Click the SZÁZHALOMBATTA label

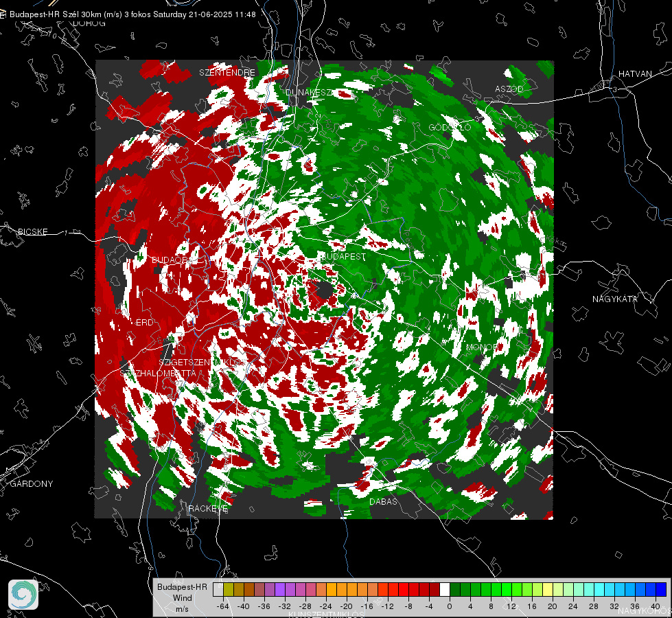tap(158, 373)
